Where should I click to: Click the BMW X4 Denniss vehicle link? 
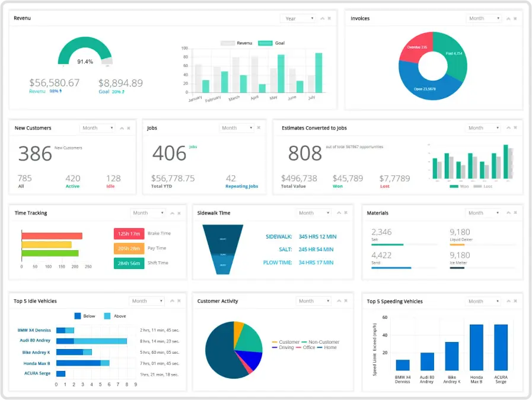pos(34,330)
